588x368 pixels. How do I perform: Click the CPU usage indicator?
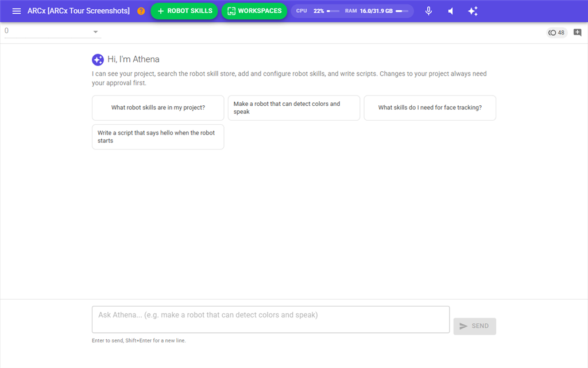tap(318, 11)
